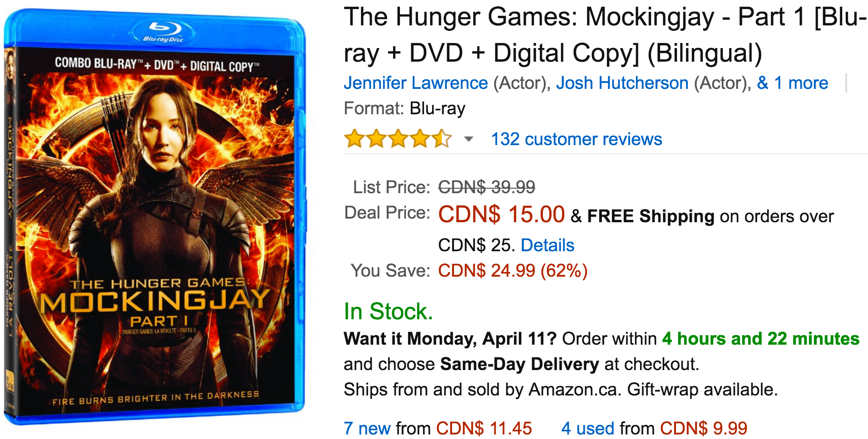
Task: Click the first gold rating star
Action: pyautogui.click(x=355, y=139)
